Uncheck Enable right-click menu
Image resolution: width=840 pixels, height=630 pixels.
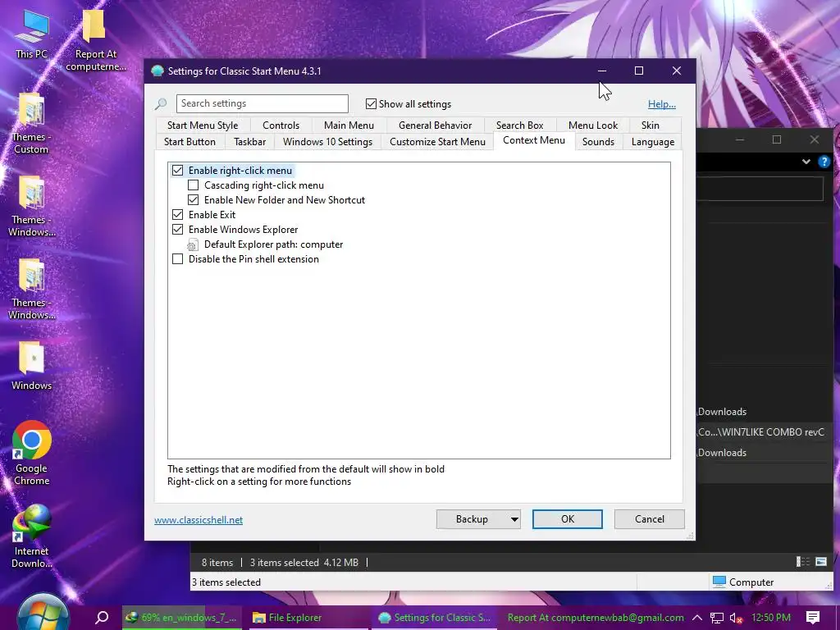click(177, 171)
